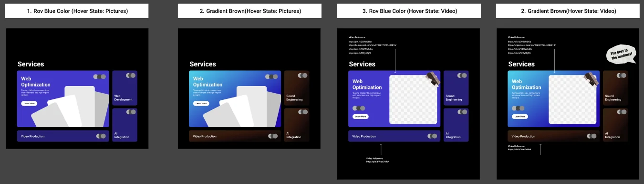Toggle AI Integration switch in Gradient Brown Video frame
Image resolution: width=644 pixels, height=184 pixels.
coord(621,112)
